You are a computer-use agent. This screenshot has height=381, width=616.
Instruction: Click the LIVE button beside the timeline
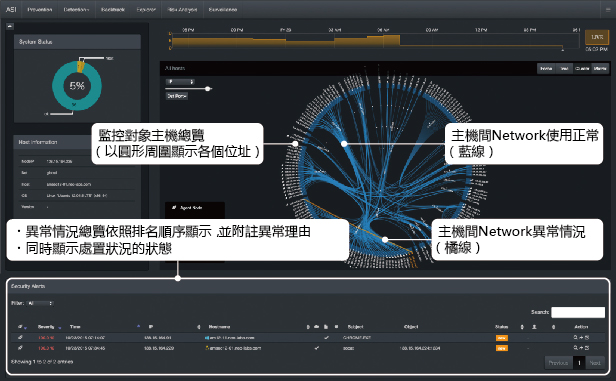click(x=597, y=37)
